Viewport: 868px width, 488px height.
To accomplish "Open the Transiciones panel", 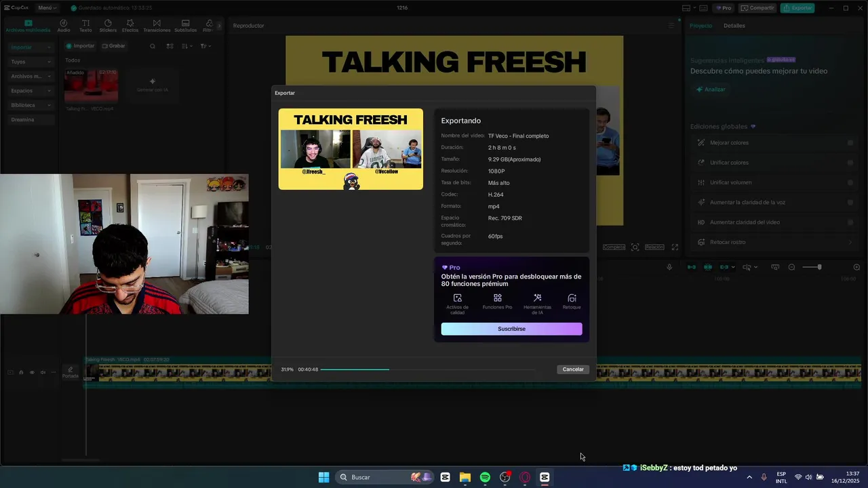I will point(157,26).
